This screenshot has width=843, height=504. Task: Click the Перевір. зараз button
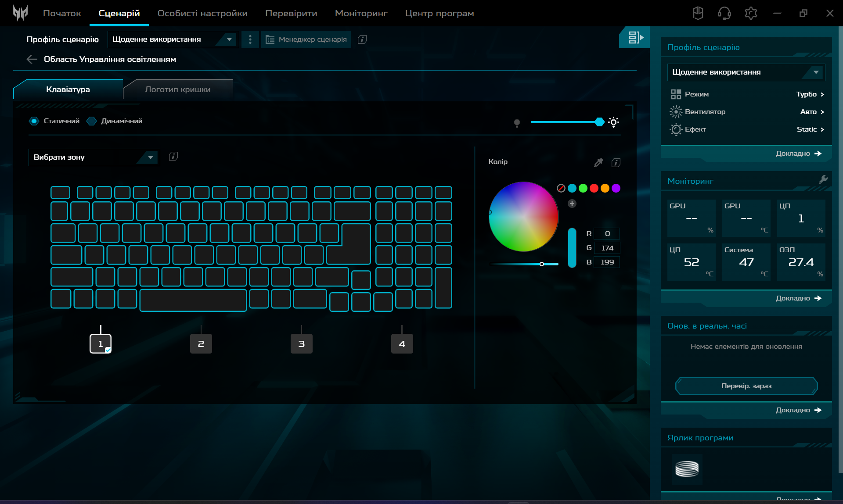(746, 386)
